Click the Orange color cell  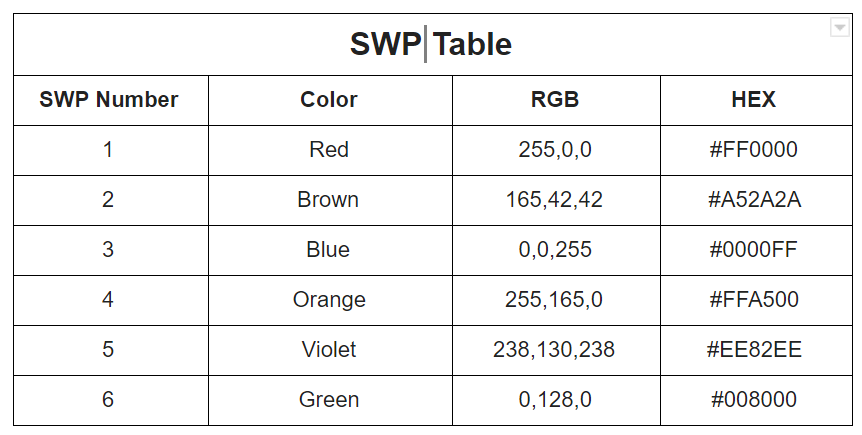[x=330, y=301]
